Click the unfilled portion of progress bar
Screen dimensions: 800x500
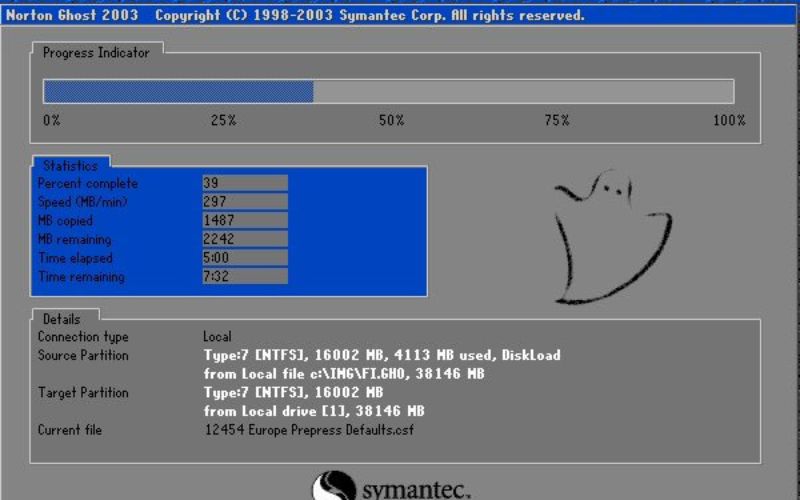coord(523,92)
